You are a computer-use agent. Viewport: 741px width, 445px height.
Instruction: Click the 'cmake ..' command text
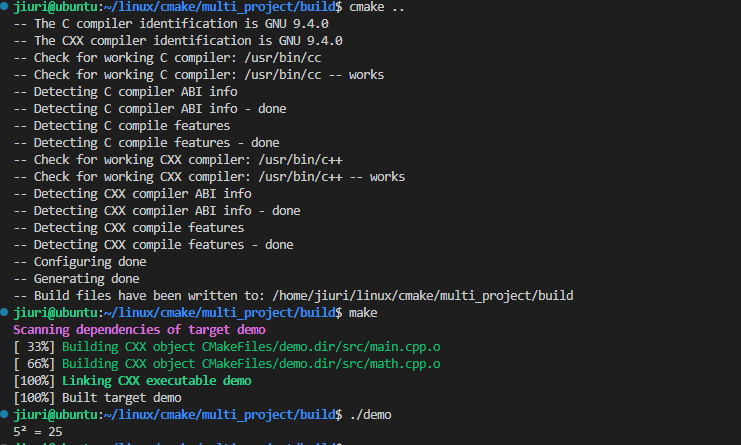(377, 7)
